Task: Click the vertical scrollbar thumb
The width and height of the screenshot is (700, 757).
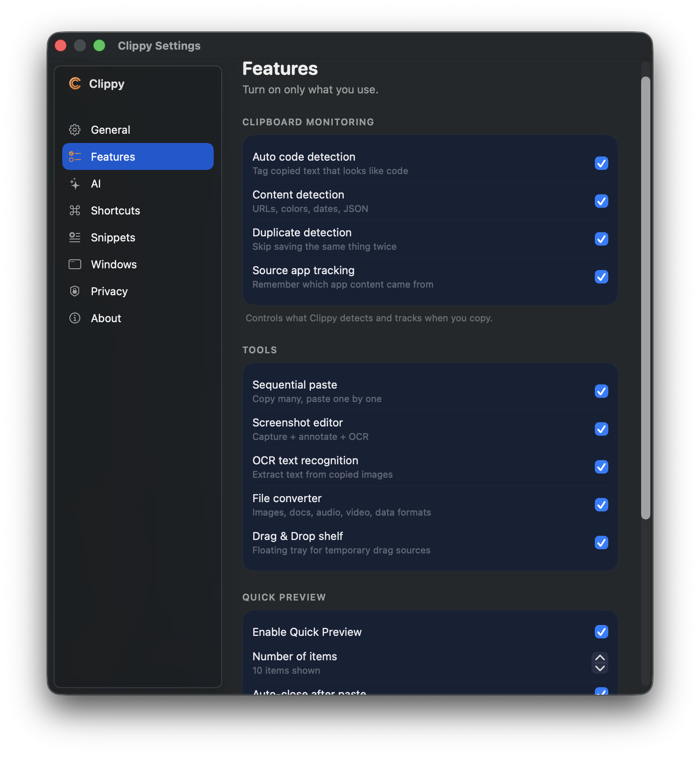Action: (646, 298)
